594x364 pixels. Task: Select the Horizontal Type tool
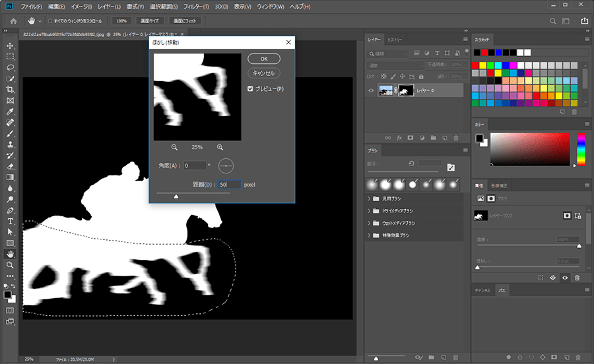[x=10, y=221]
